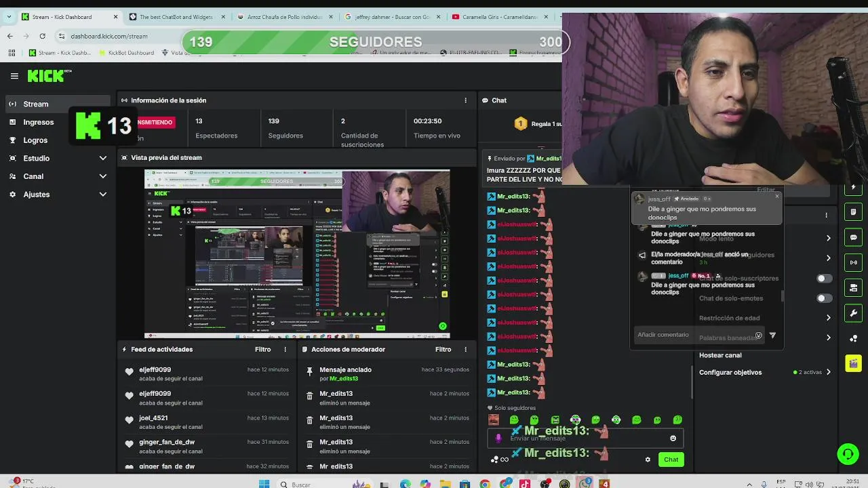The width and height of the screenshot is (868, 488).
Task: Go back in browser history
Action: pos(9,36)
